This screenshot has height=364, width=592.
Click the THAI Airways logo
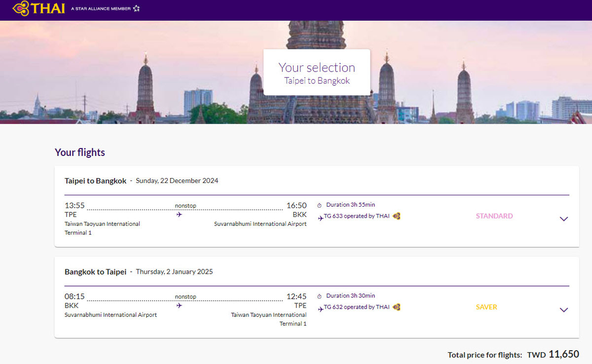tap(38, 8)
